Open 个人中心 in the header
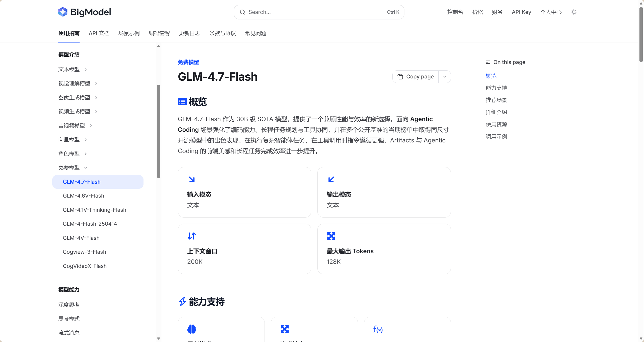Viewport: 644px width, 342px height. pos(551,12)
